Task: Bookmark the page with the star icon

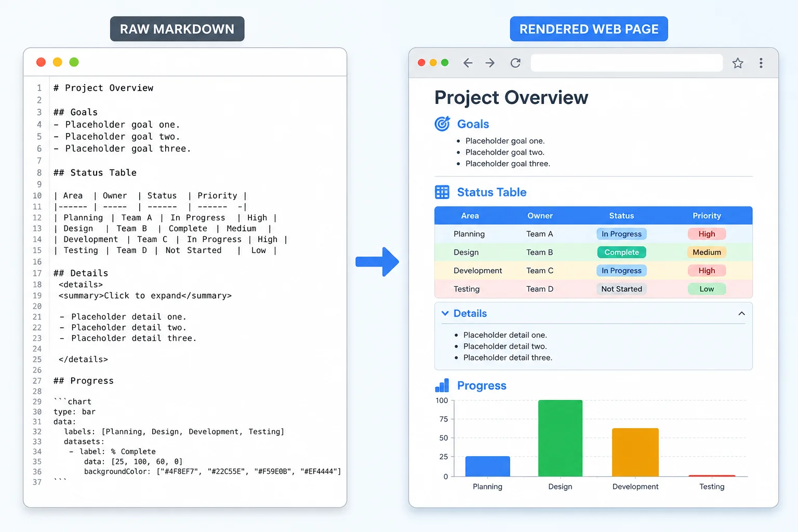Action: tap(738, 63)
